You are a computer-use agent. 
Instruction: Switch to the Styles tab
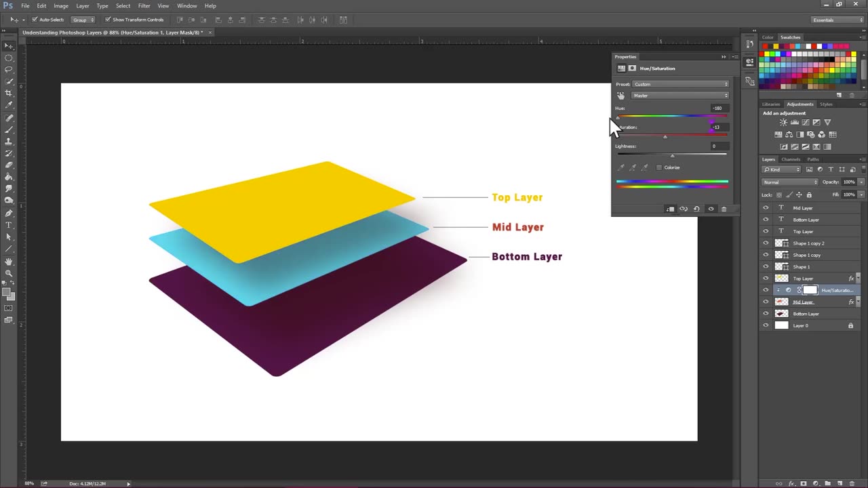pos(826,104)
